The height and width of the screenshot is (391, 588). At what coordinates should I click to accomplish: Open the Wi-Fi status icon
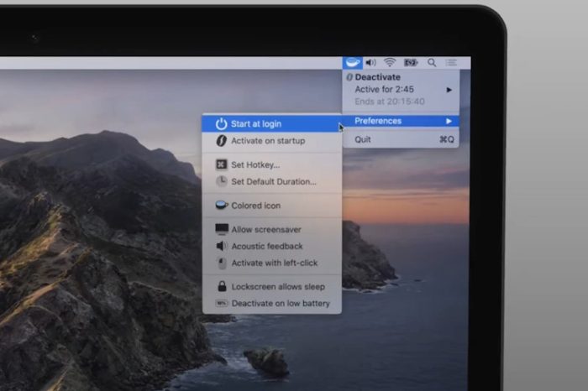[x=390, y=62]
